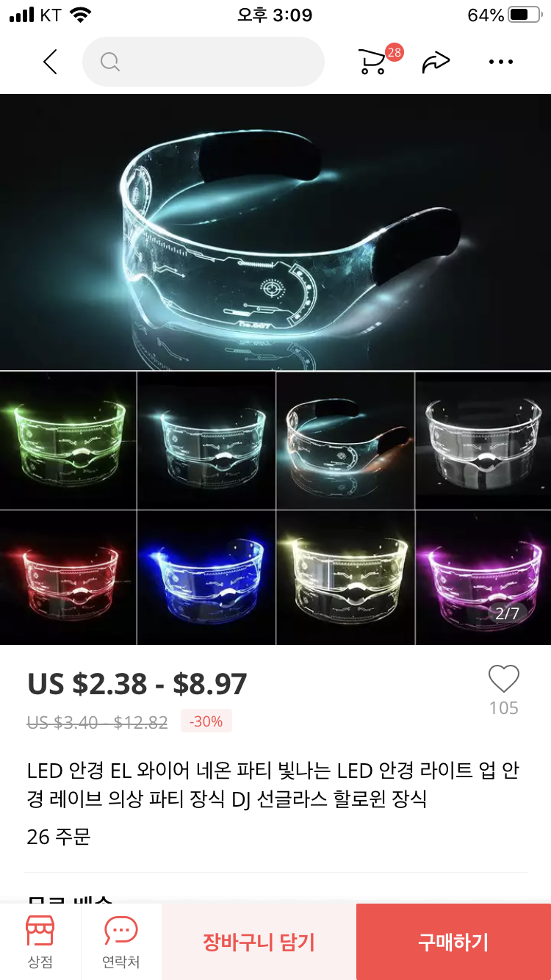Tap the main product image of glasses
Image resolution: width=551 pixels, height=980 pixels.
pos(275,232)
